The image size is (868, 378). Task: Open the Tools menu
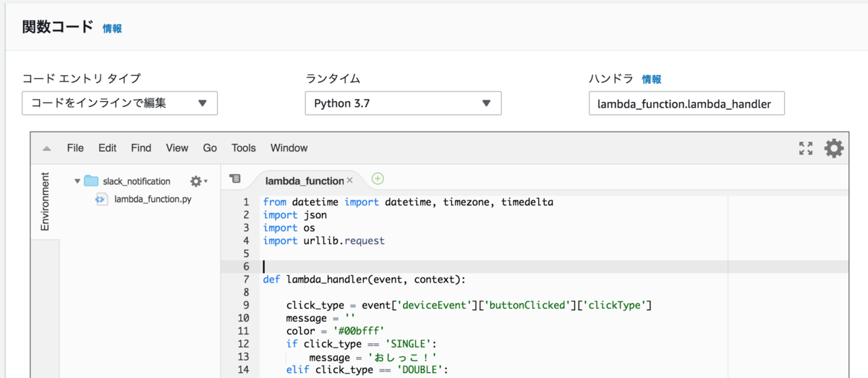coord(244,148)
